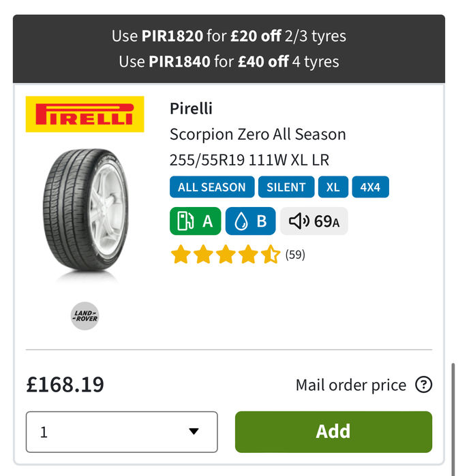Click the page scrollbar on right edge
Viewport: 458px width, 476px height.
453,416
